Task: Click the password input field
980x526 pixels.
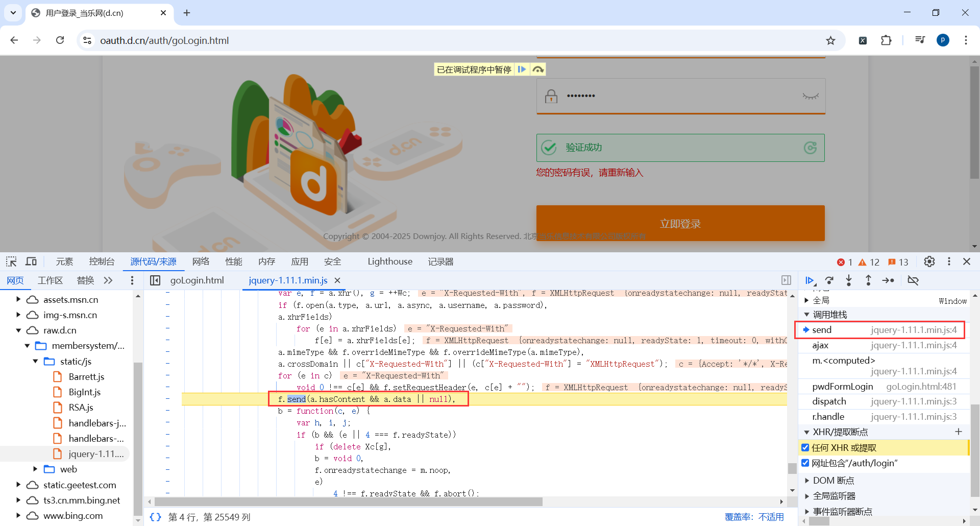Action: [x=680, y=96]
